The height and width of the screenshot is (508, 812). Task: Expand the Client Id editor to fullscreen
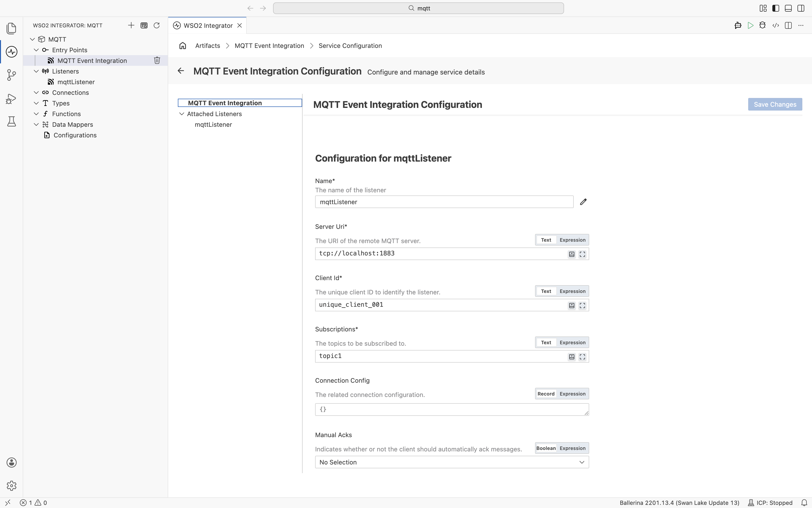pyautogui.click(x=582, y=305)
